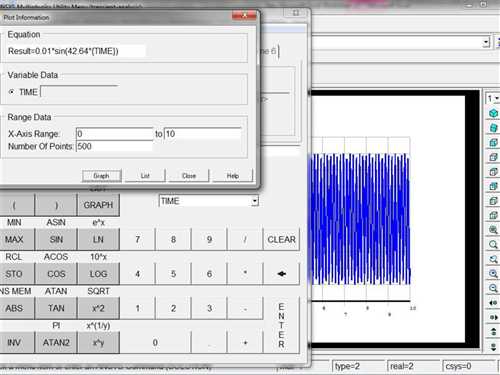
Task: Click the X-Axis Range end field '10'
Action: pos(203,134)
